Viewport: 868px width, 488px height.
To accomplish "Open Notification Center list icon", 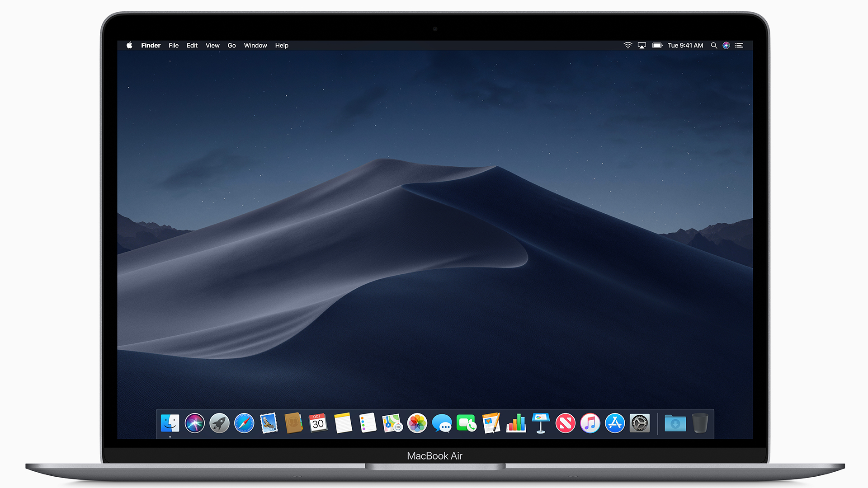I will click(739, 45).
